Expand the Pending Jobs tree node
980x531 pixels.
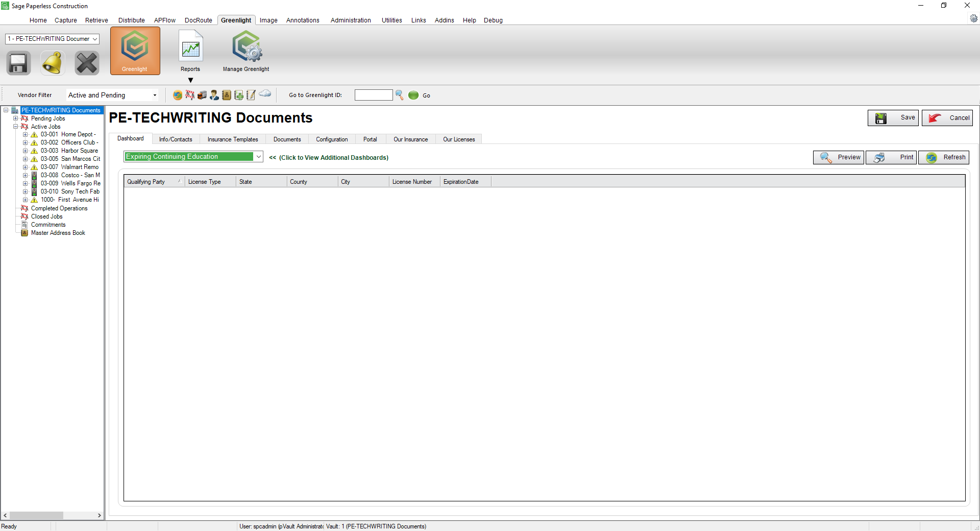pyautogui.click(x=15, y=118)
